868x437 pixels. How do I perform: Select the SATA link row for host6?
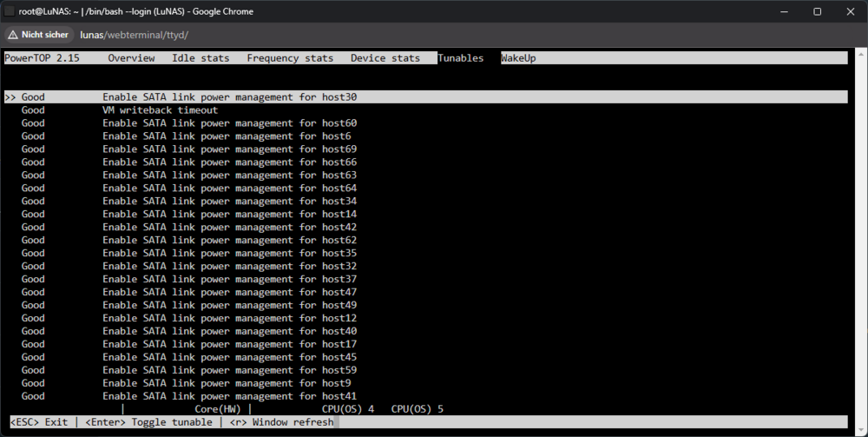[425, 136]
